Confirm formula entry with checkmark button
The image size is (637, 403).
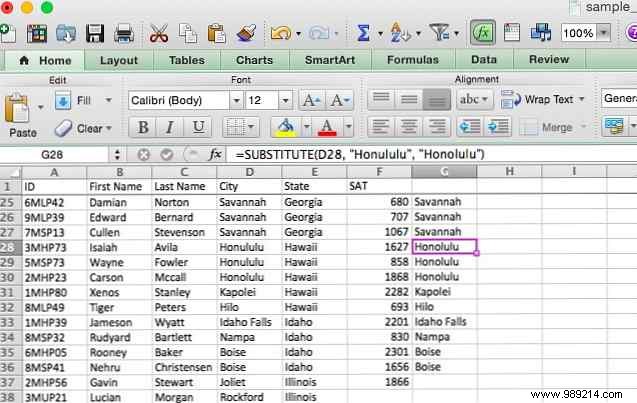[x=167, y=154]
